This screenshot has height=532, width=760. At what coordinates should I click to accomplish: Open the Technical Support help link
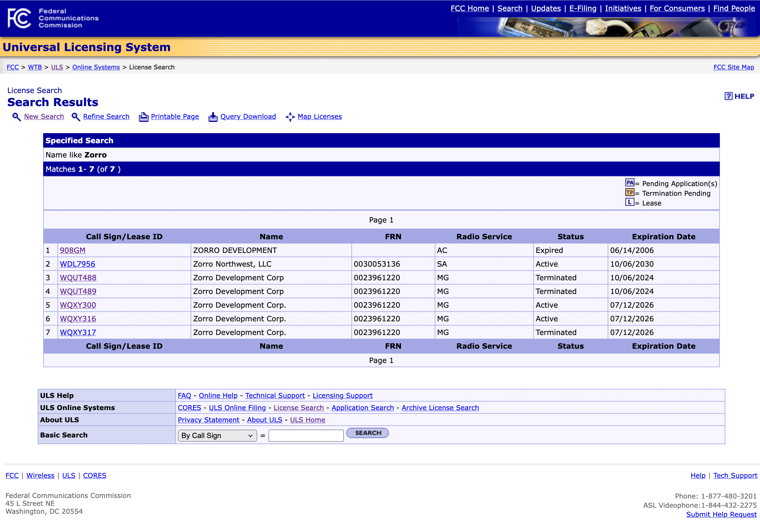pos(275,396)
